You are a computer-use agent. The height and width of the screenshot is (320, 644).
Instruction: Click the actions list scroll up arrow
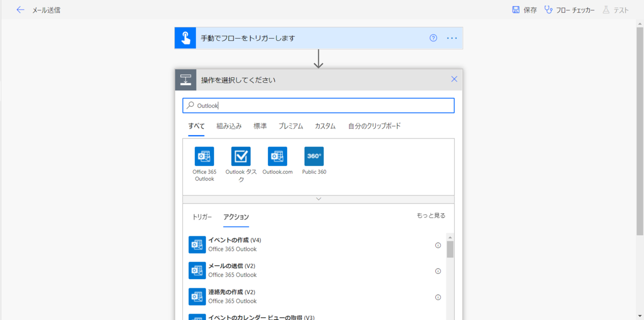[450, 237]
